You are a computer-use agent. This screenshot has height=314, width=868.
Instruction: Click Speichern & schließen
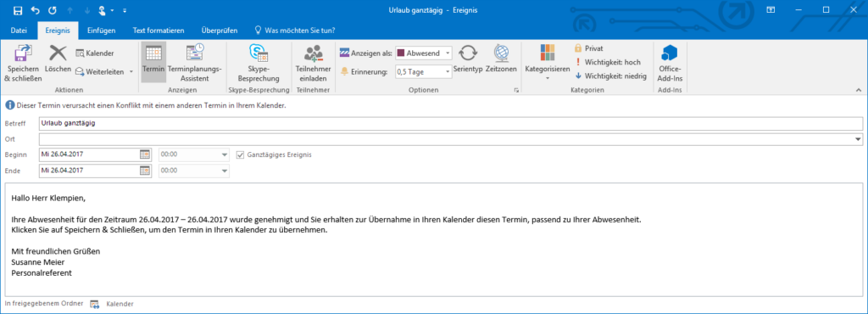pyautogui.click(x=23, y=64)
